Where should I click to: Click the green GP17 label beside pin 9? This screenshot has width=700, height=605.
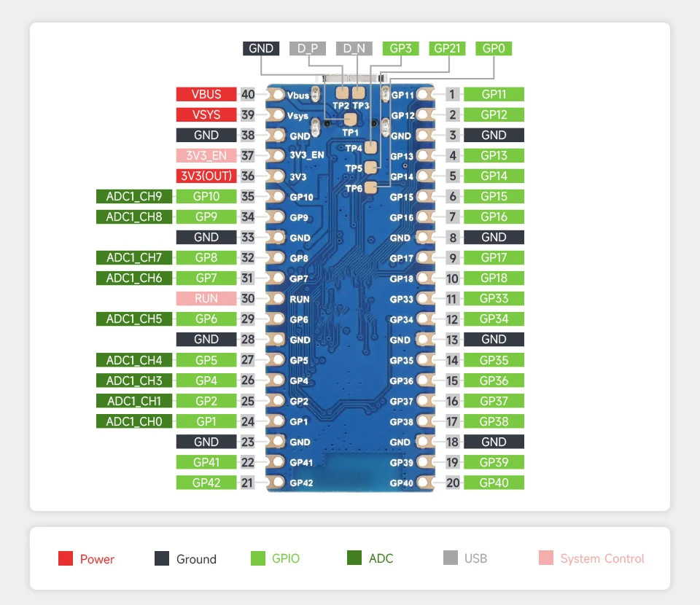pos(494,257)
